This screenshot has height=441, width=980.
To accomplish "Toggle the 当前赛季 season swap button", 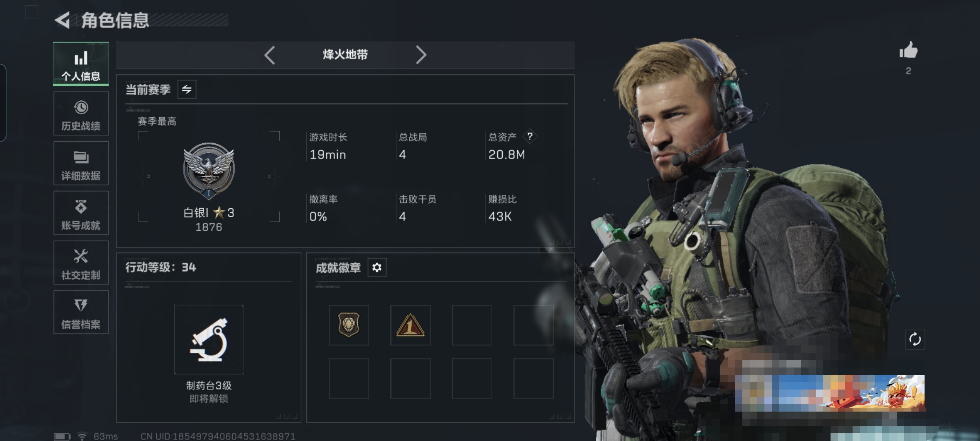I will [x=187, y=89].
